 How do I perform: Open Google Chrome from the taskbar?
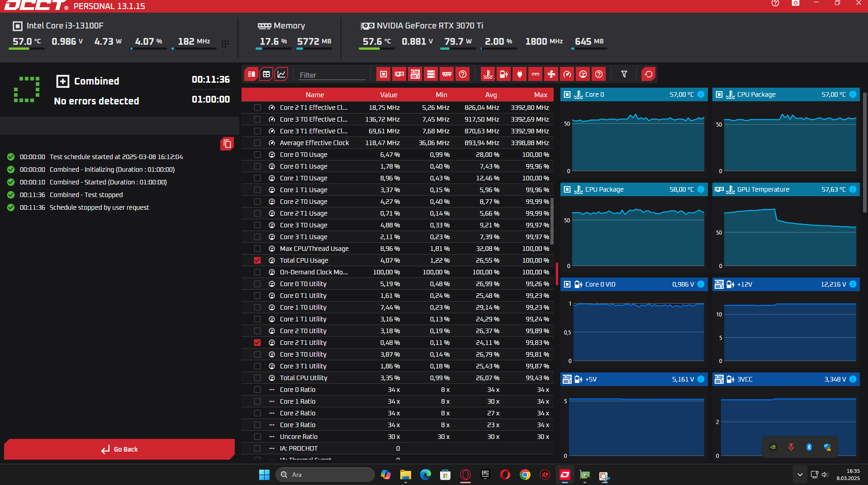(x=525, y=475)
